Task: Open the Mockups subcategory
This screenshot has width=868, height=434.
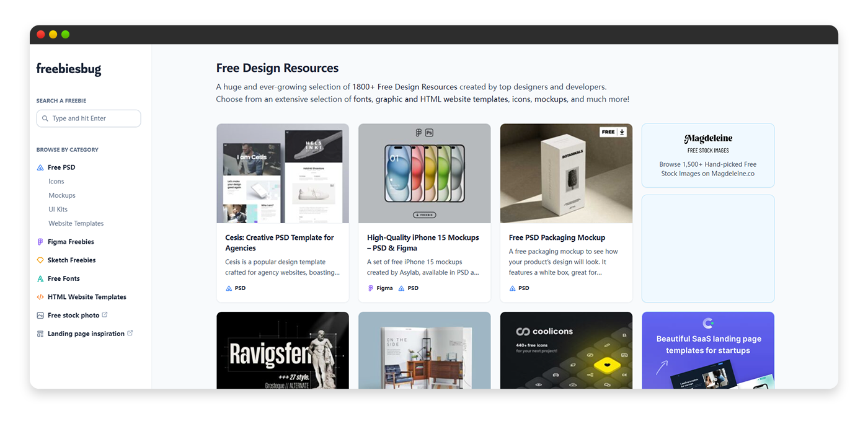Action: 62,195
